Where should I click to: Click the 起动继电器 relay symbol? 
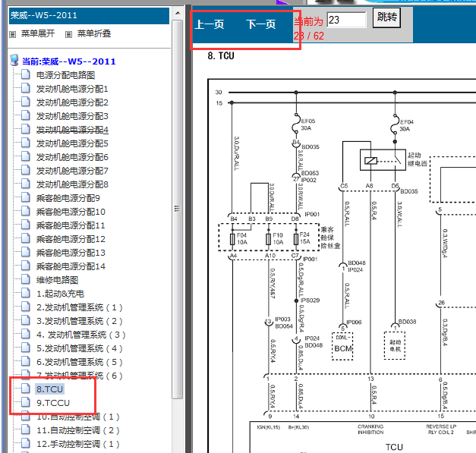click(x=383, y=160)
